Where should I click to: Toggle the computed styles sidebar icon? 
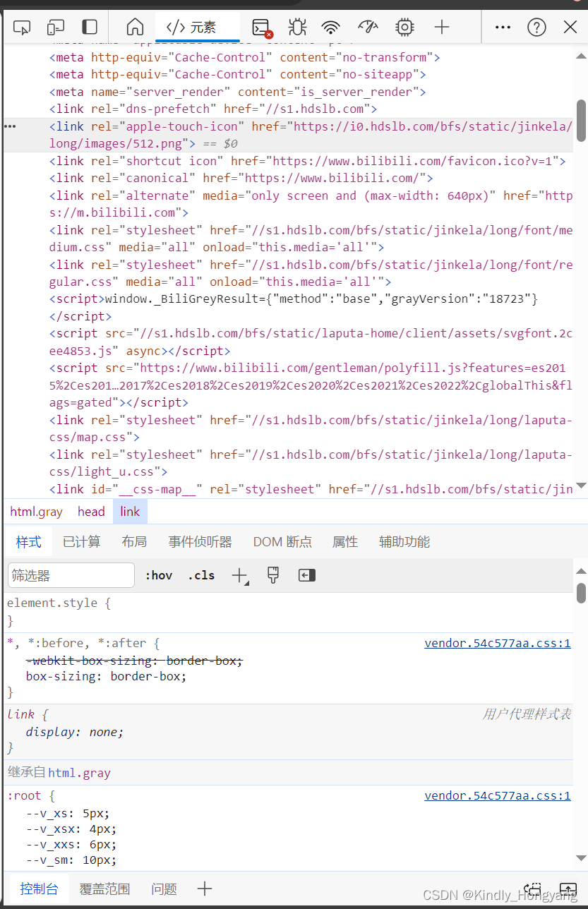click(306, 575)
